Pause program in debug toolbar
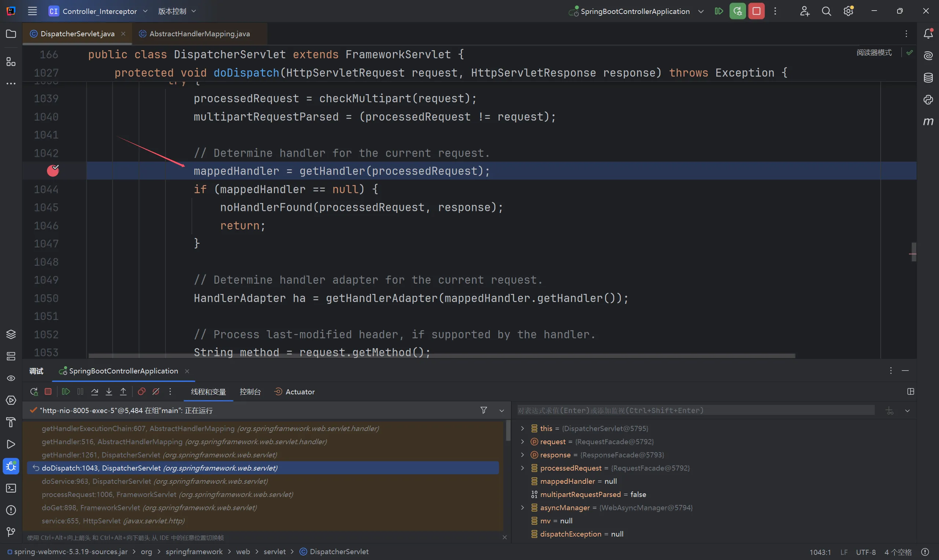Screen dimensions: 939x560 point(80,392)
